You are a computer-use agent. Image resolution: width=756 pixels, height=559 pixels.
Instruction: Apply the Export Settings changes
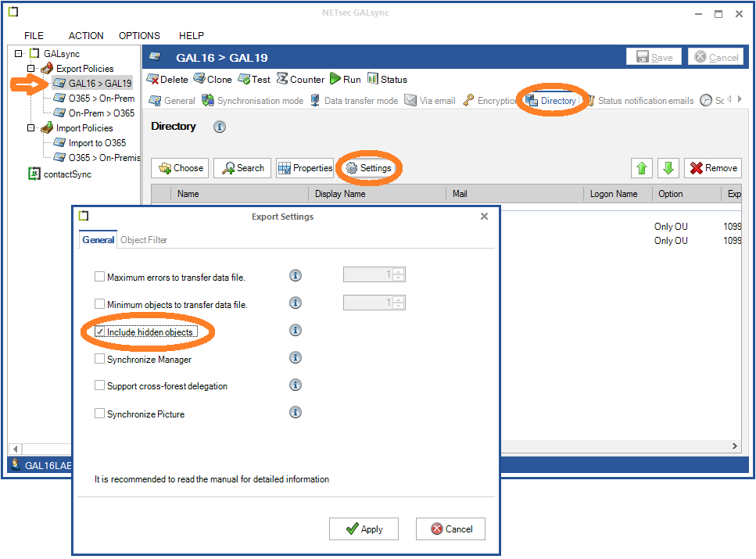364,529
